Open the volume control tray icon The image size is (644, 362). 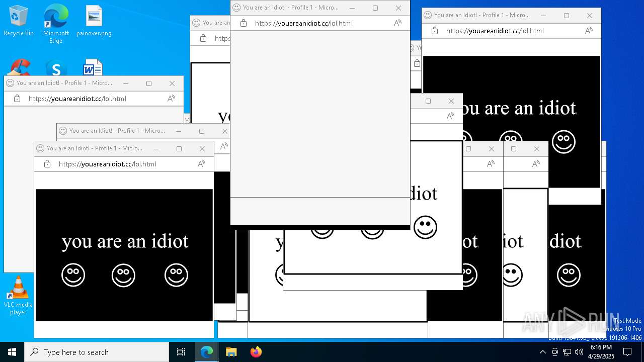[x=579, y=352]
